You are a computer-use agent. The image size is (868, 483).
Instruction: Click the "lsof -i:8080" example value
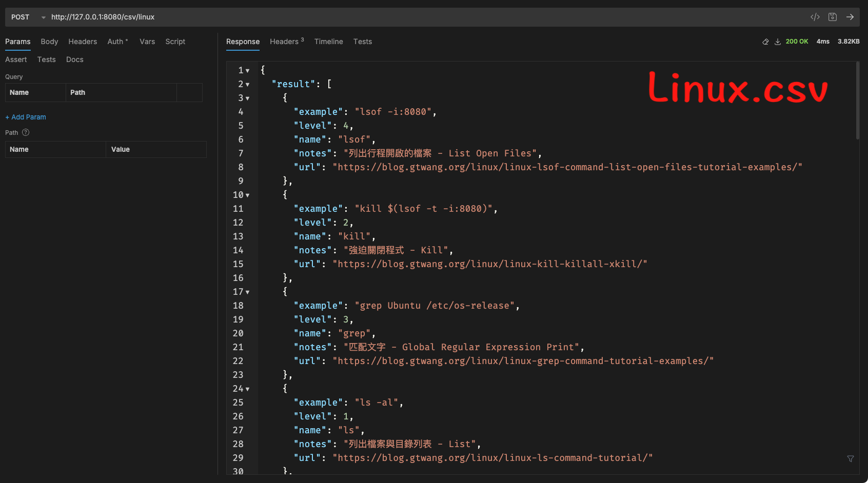click(393, 112)
